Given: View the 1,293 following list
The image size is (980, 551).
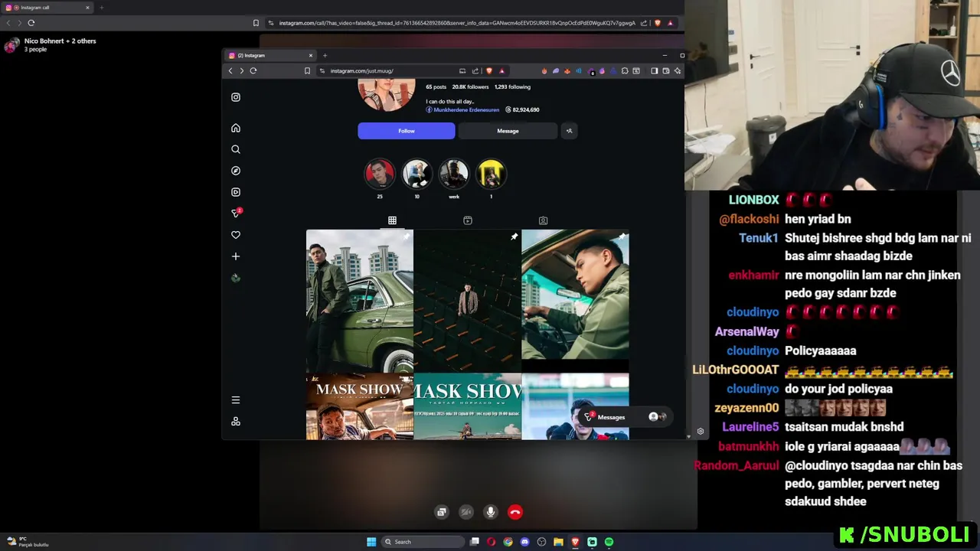Looking at the screenshot, I should pos(512,87).
